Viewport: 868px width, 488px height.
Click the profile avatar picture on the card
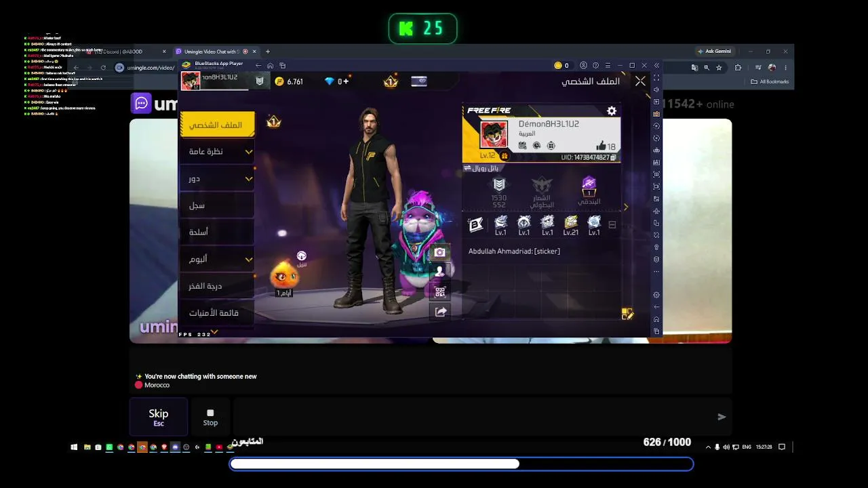click(x=493, y=134)
